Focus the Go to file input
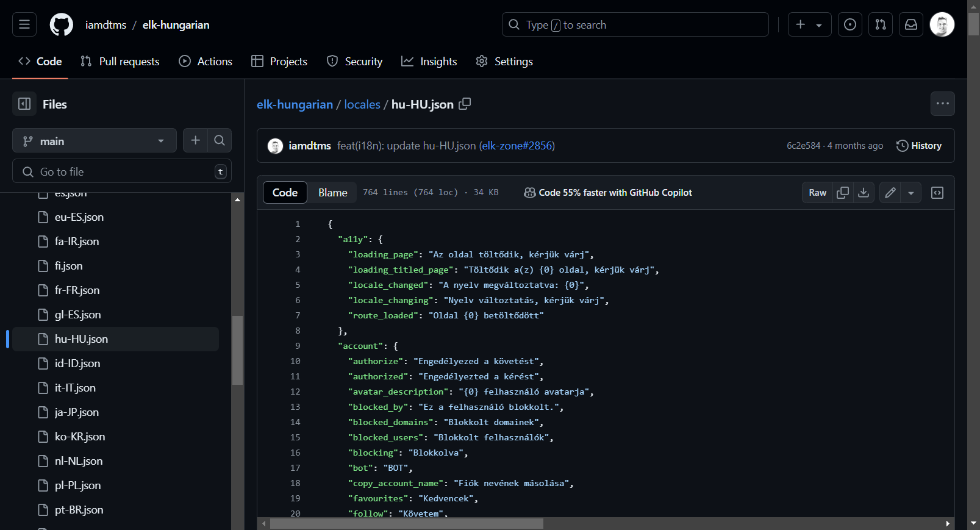 [122, 171]
